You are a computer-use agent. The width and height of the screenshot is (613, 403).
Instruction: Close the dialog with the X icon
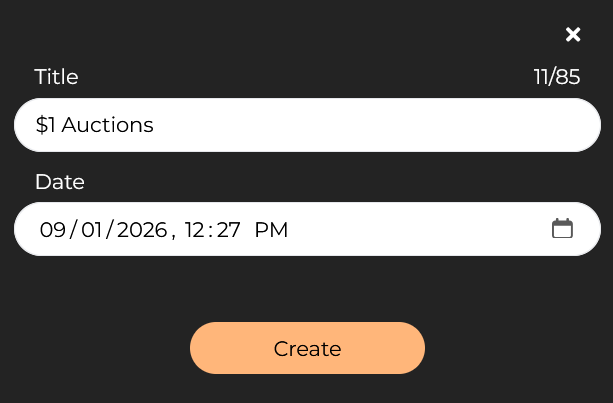click(x=573, y=34)
